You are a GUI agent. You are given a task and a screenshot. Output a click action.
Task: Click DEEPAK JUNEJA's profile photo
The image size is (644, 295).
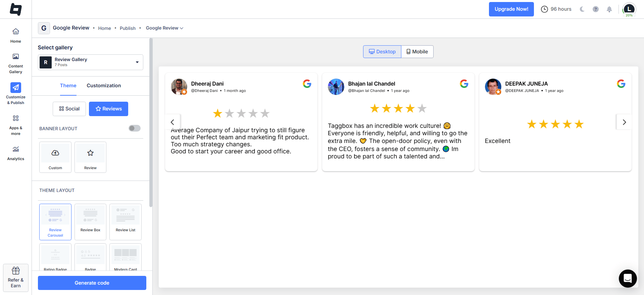tap(493, 87)
